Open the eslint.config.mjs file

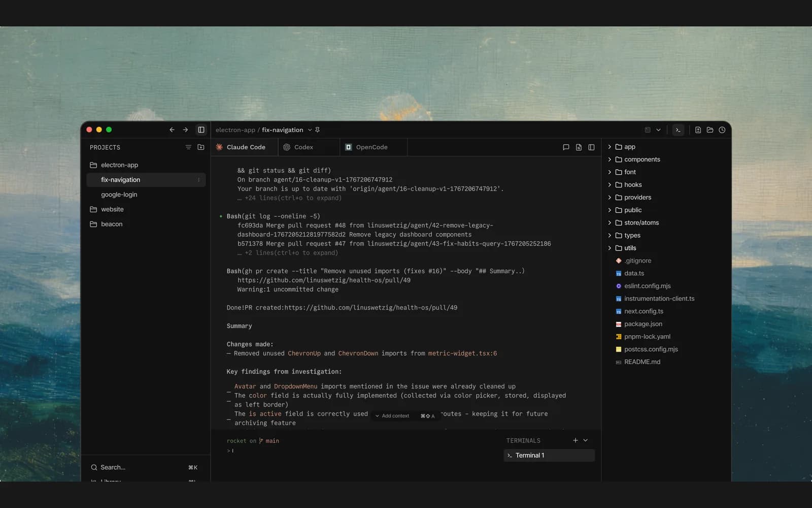point(644,286)
